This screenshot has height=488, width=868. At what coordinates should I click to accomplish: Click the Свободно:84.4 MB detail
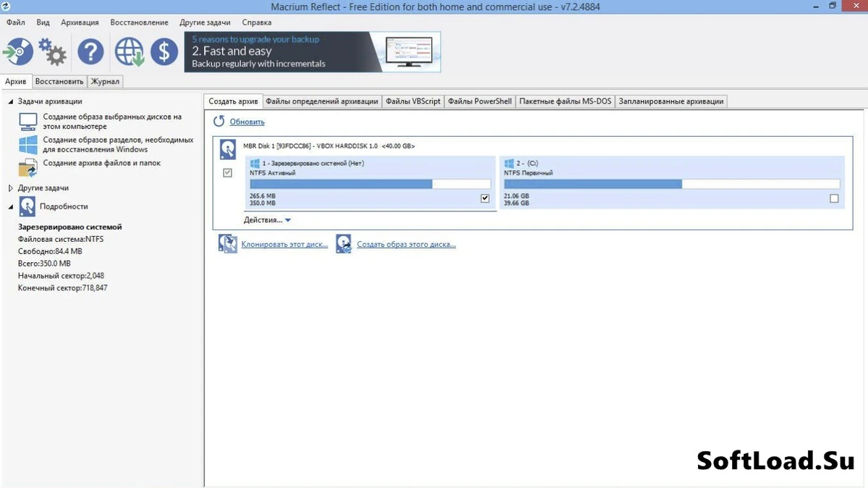click(x=50, y=251)
